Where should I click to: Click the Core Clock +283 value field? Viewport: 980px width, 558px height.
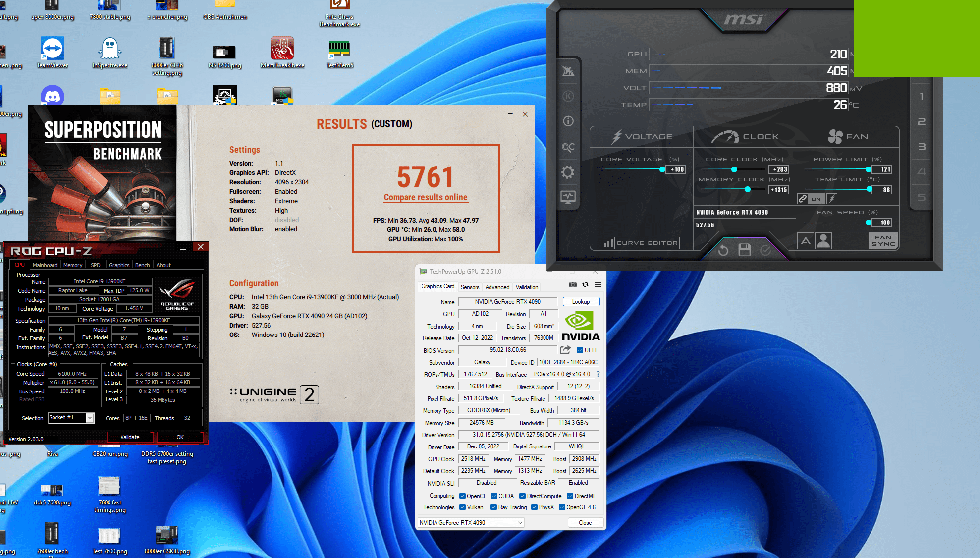[778, 169]
